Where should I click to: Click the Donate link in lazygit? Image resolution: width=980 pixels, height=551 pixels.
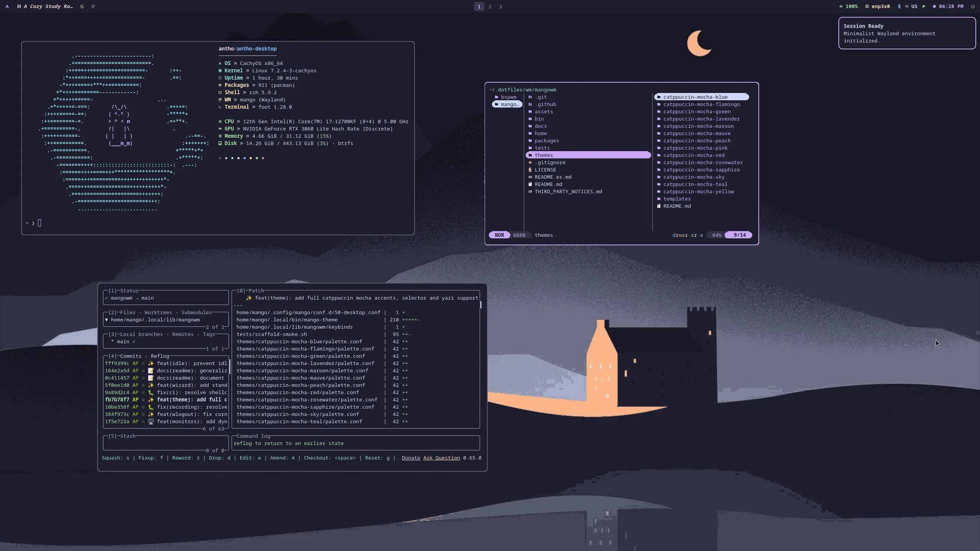tap(411, 458)
